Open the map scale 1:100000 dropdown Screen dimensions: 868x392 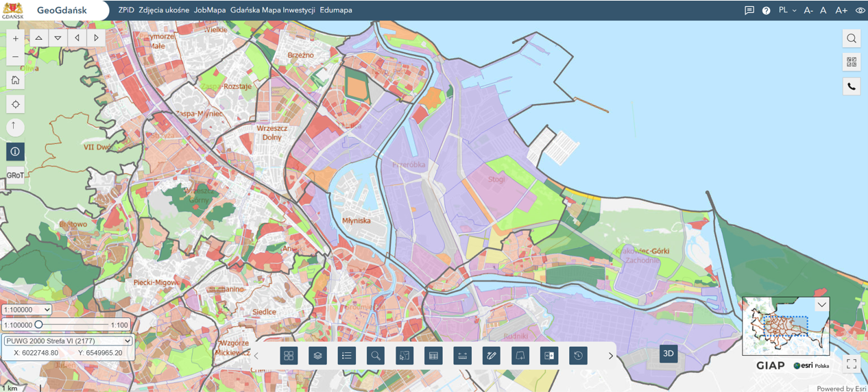[27, 310]
